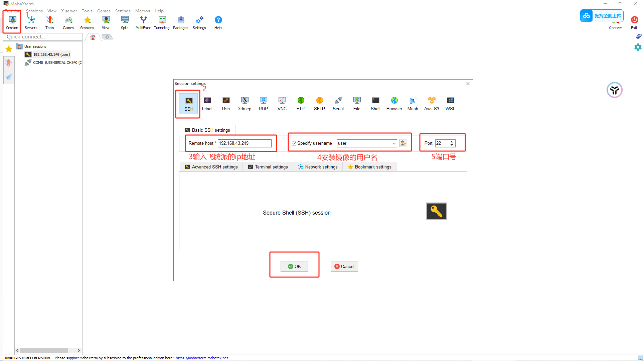Open the Terminal menu

click(x=12, y=11)
